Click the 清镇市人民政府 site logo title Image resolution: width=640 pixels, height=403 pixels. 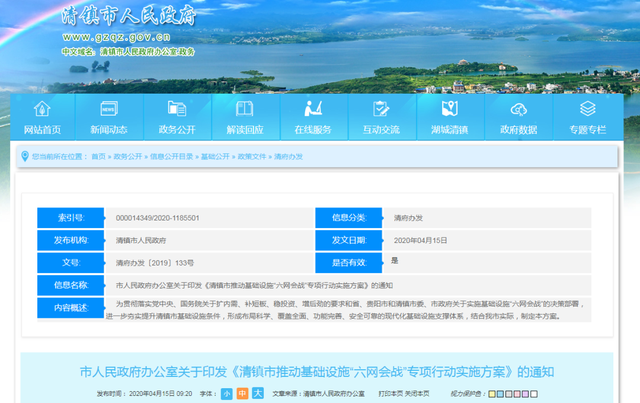tap(128, 18)
